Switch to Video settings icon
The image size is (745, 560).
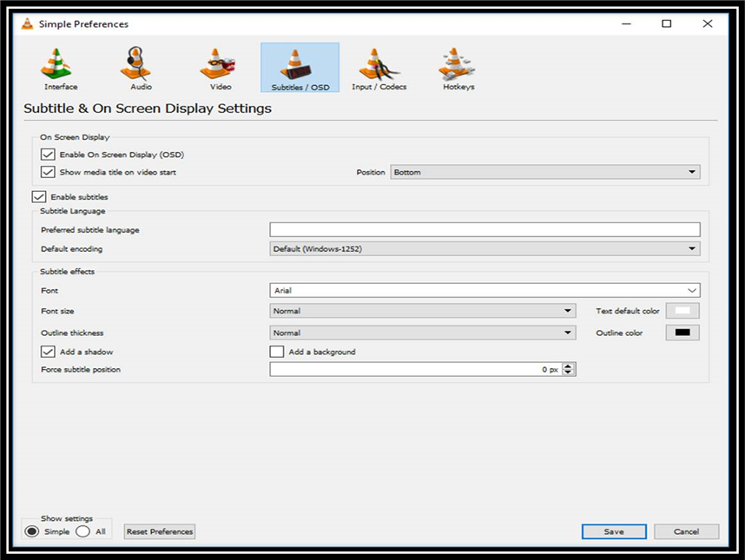[218, 66]
